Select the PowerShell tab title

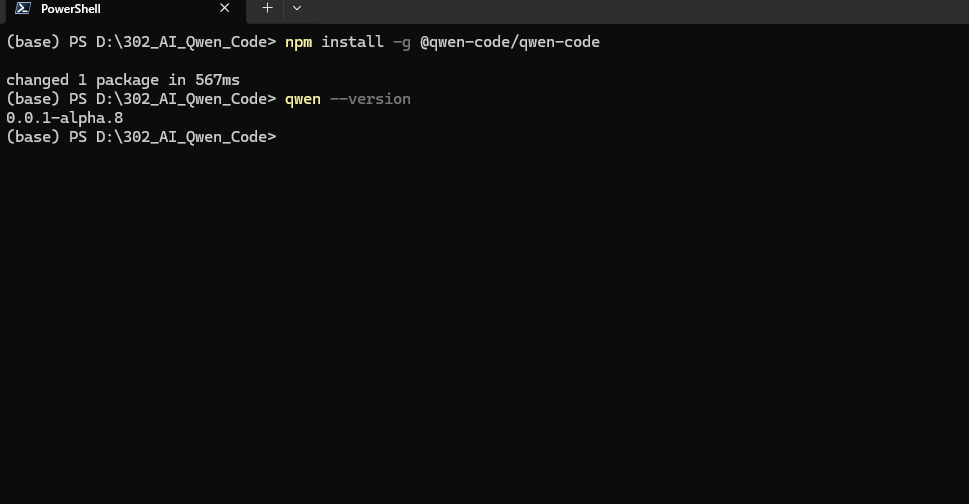coord(70,9)
